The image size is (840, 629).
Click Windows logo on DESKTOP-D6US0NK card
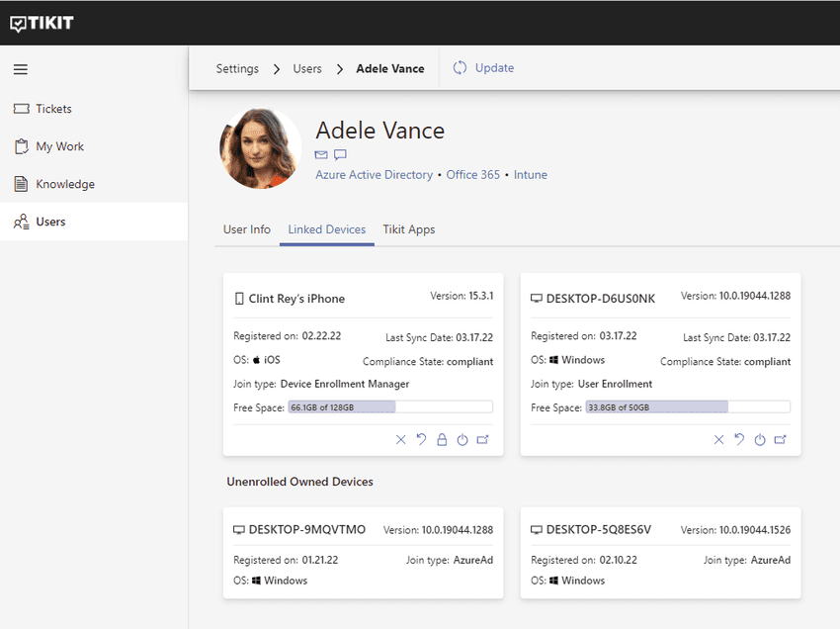pyautogui.click(x=554, y=360)
